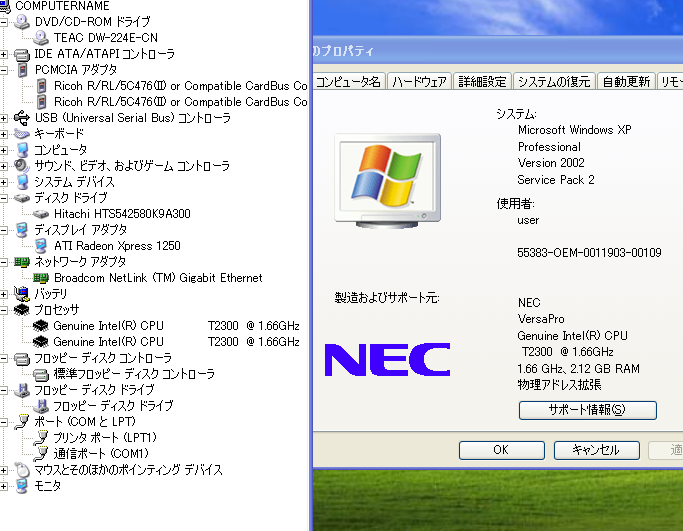Click the ポート (COM と LPT) category icon
This screenshot has width=683, height=531.
pos(22,422)
